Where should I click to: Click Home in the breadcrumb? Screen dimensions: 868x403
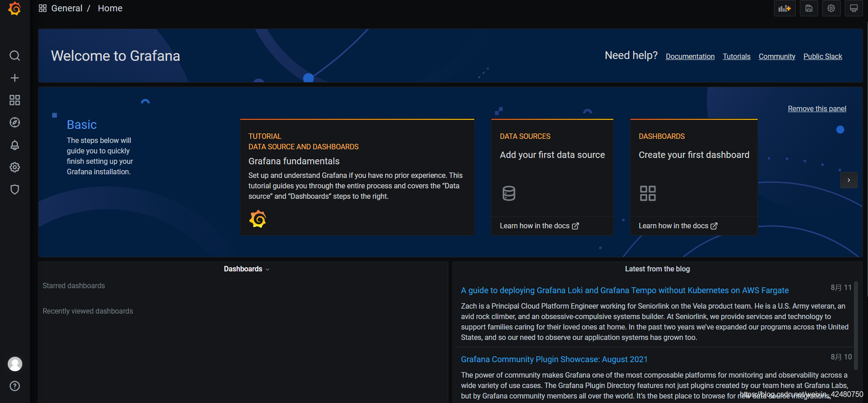[x=110, y=8]
